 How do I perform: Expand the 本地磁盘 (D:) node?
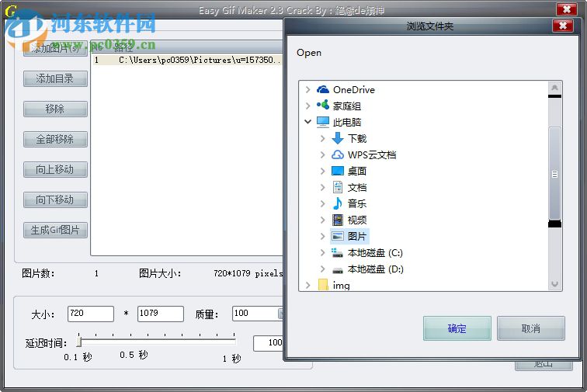point(323,269)
